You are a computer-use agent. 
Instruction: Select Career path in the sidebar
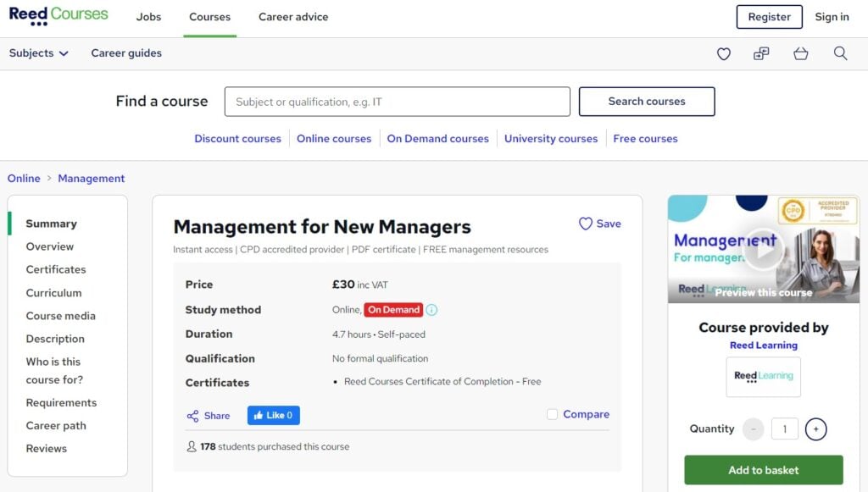56,426
